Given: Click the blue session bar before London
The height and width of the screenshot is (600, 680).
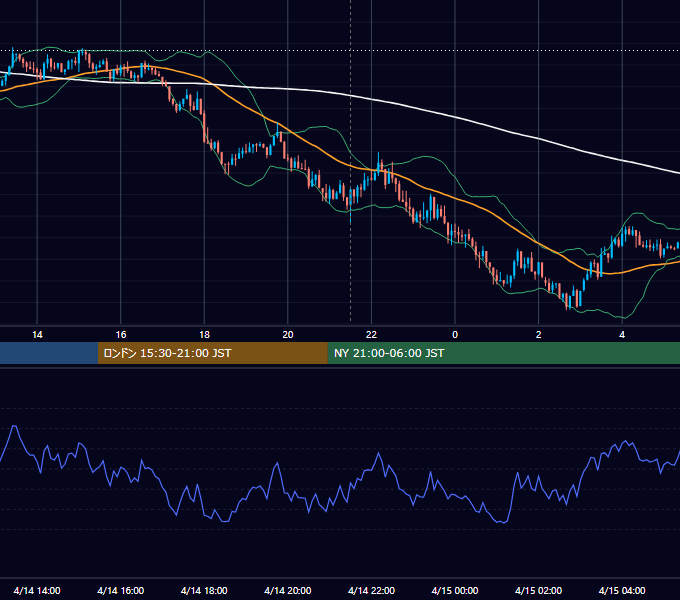Looking at the screenshot, I should [x=49, y=353].
